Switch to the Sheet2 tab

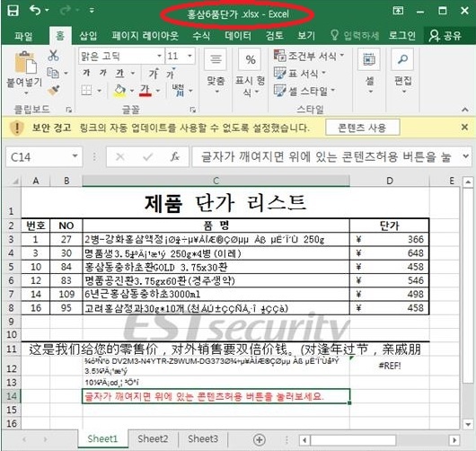(x=153, y=438)
